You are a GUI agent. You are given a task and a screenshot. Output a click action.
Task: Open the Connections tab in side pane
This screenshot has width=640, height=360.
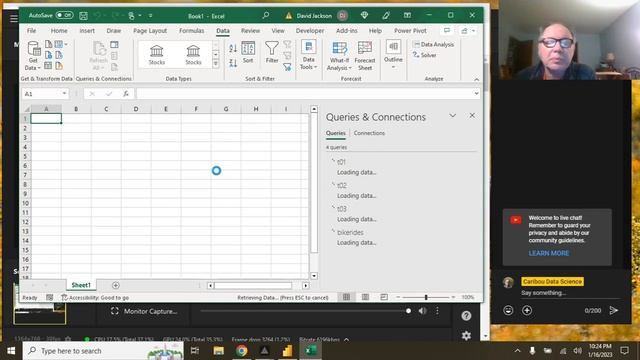pyautogui.click(x=369, y=133)
